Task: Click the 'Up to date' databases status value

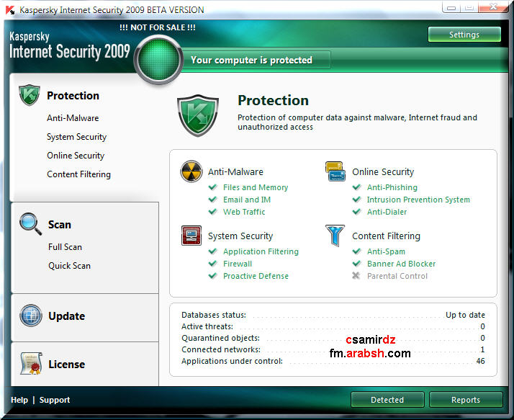Action: coord(465,315)
